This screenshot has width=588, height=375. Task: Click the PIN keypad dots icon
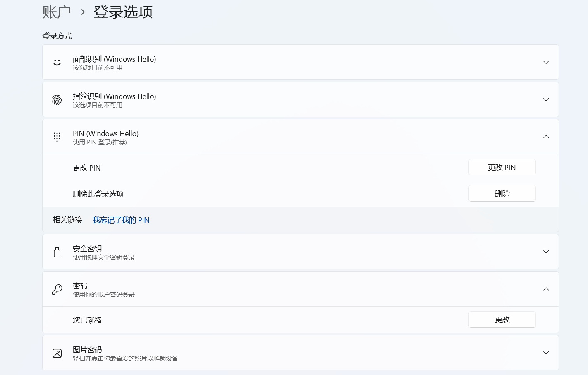(57, 137)
